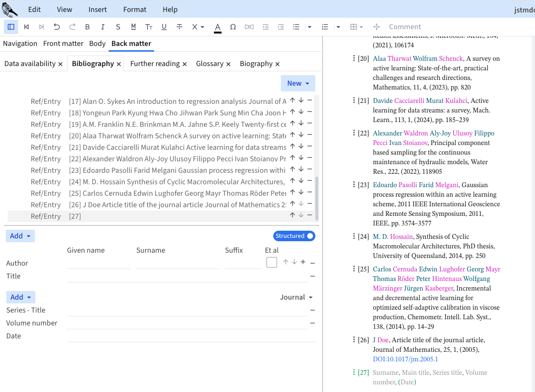
Task: Click the Comment button
Action: coord(405,27)
